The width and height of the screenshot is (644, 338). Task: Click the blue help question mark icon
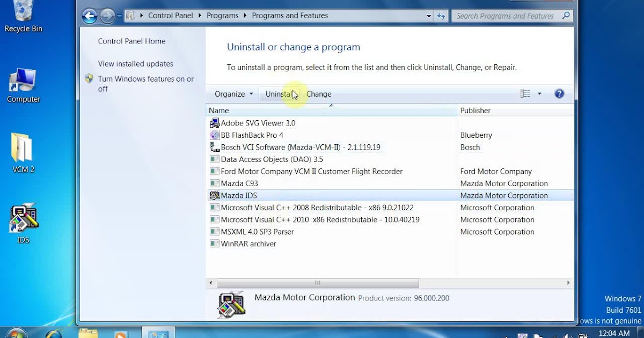coord(559,94)
